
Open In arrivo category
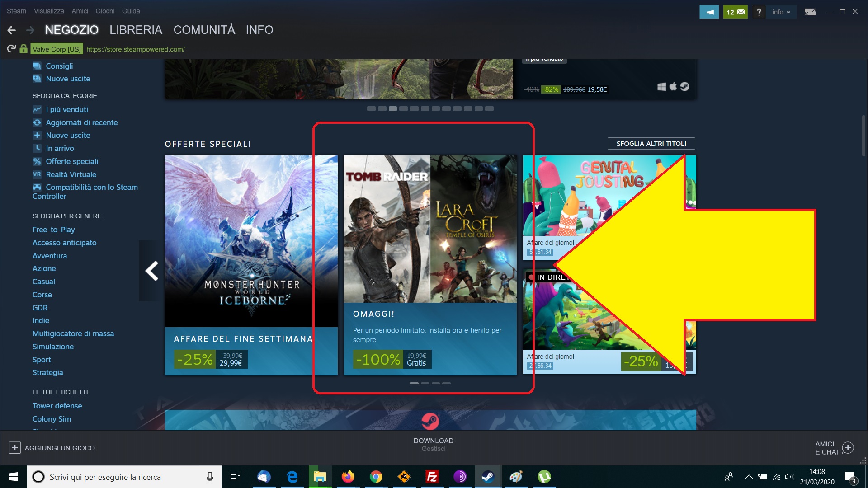60,148
